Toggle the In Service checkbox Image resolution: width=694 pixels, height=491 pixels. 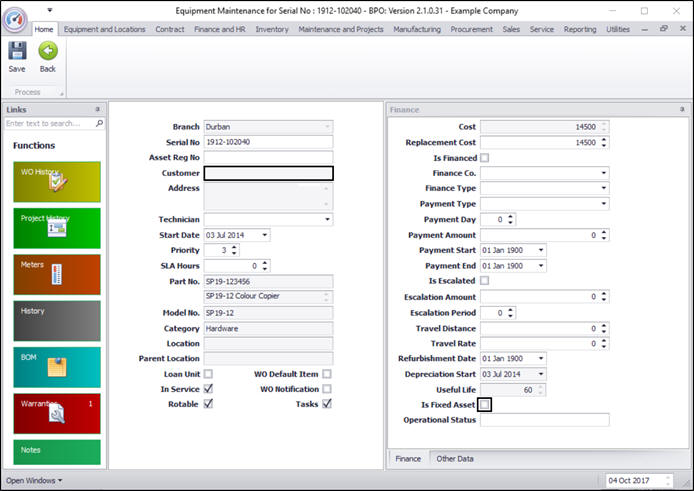click(x=208, y=389)
